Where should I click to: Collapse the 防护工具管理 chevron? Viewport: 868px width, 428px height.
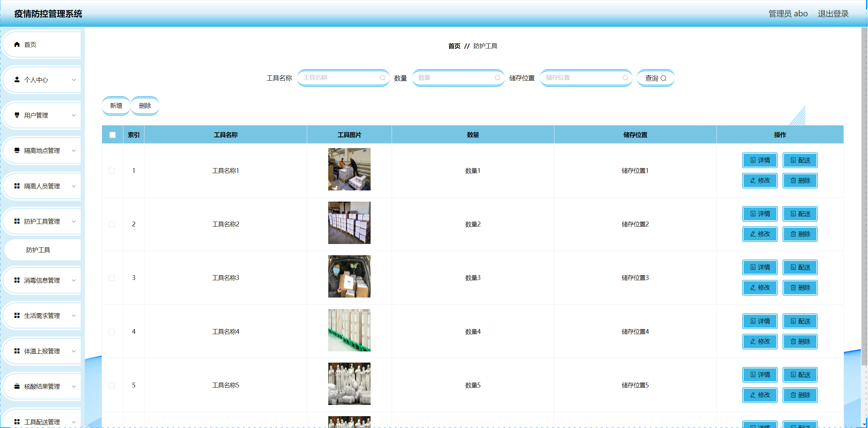coord(74,222)
